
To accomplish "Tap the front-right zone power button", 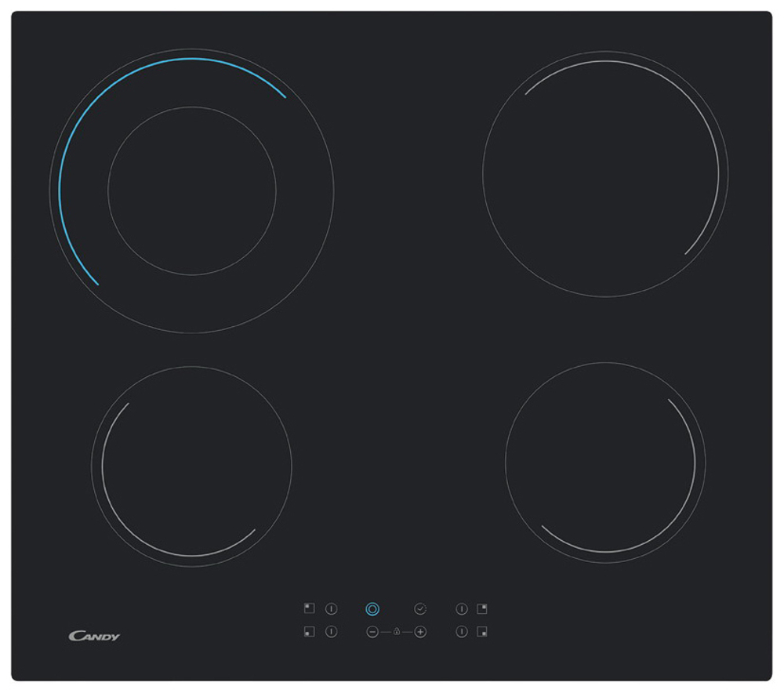I will coord(462,632).
